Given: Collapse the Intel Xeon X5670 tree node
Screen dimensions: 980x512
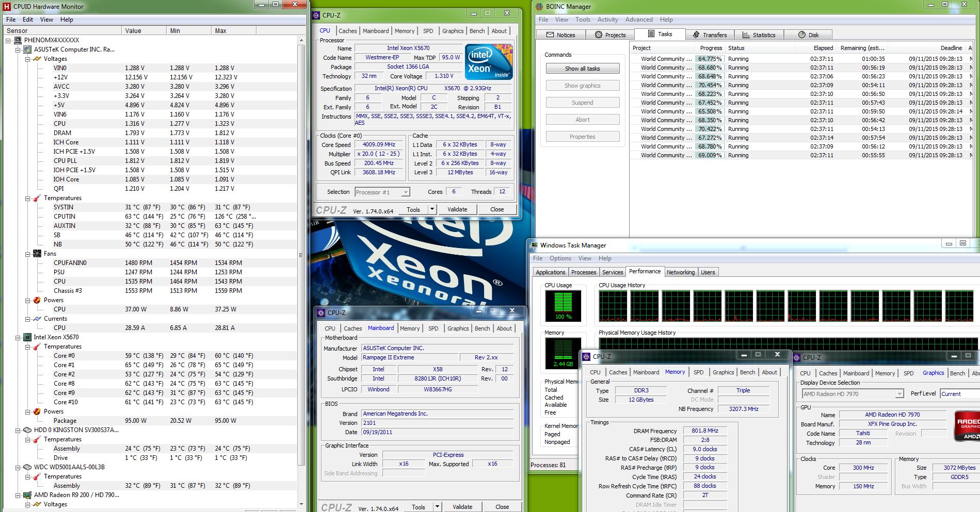Looking at the screenshot, I should point(18,337).
